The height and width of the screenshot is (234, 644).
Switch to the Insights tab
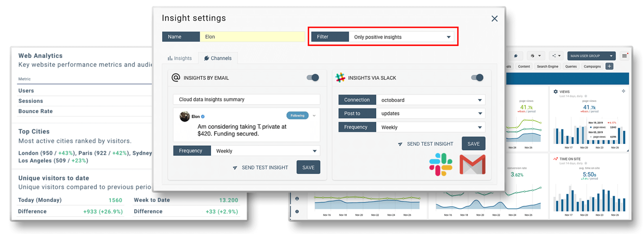pyautogui.click(x=180, y=58)
